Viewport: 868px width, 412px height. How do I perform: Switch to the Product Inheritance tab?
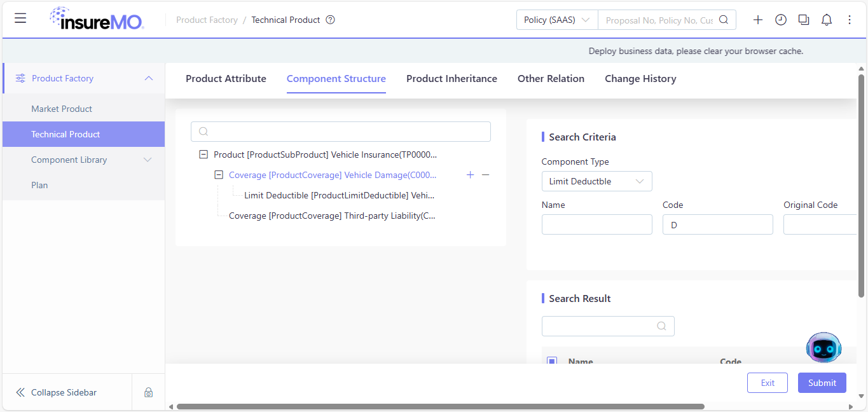click(x=451, y=79)
